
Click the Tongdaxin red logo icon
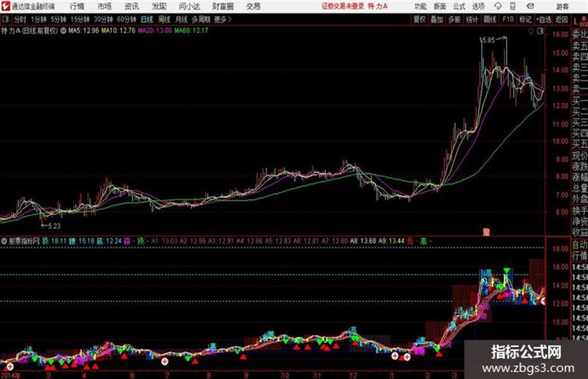[5, 6]
